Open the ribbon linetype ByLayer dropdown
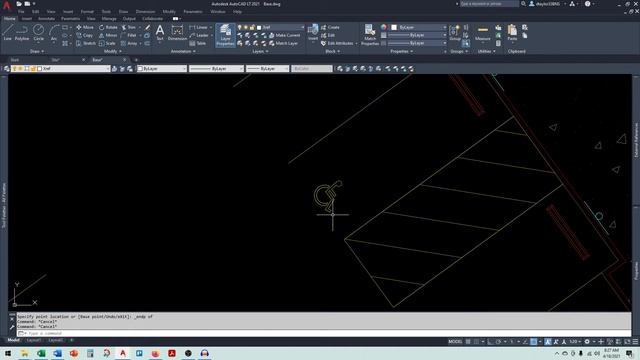 (x=417, y=43)
